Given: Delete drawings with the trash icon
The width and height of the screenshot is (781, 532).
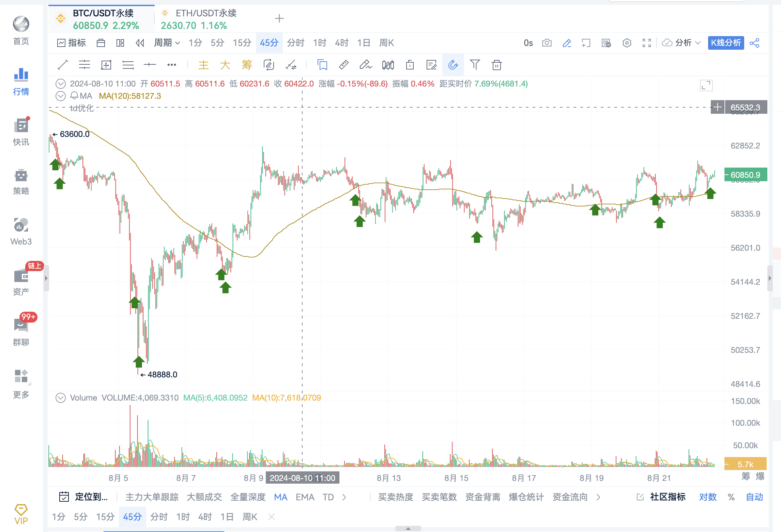Looking at the screenshot, I should (x=497, y=65).
